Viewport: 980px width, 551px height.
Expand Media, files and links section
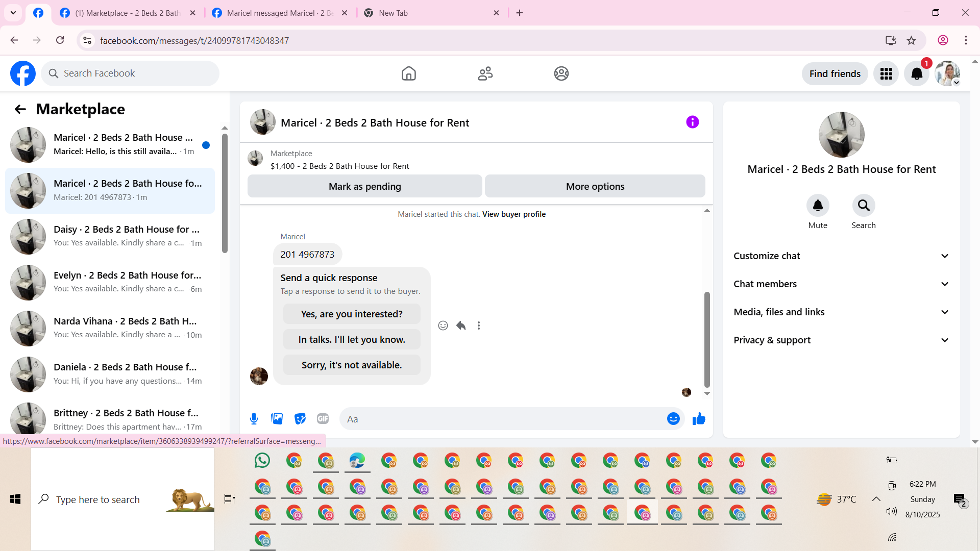click(841, 312)
